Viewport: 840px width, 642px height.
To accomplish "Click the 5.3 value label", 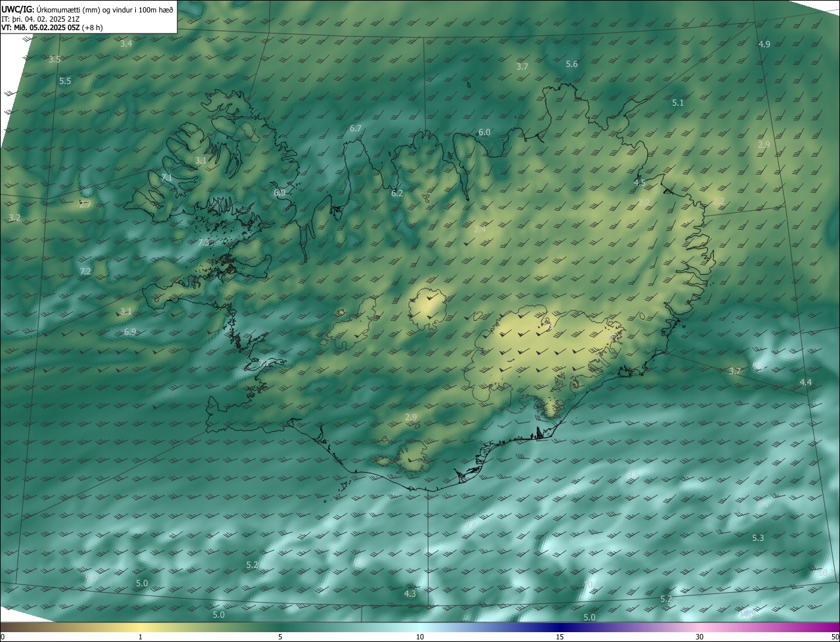I will tap(758, 538).
